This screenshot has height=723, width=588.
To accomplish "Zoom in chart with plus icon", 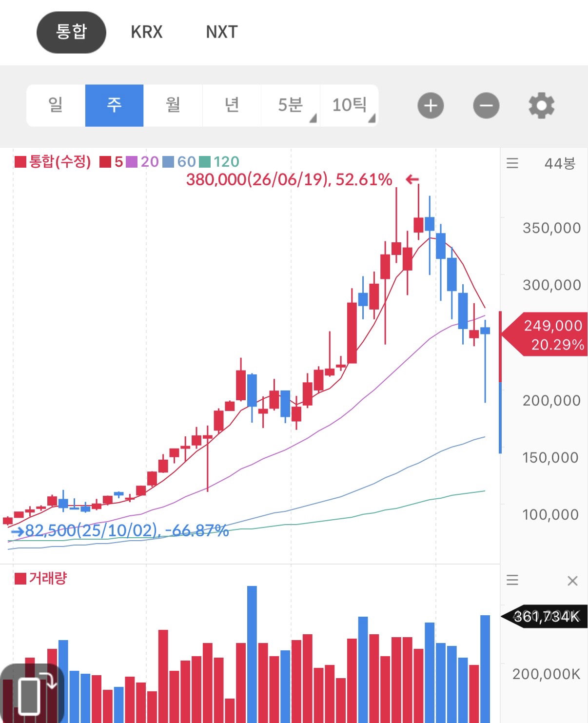I will point(431,105).
